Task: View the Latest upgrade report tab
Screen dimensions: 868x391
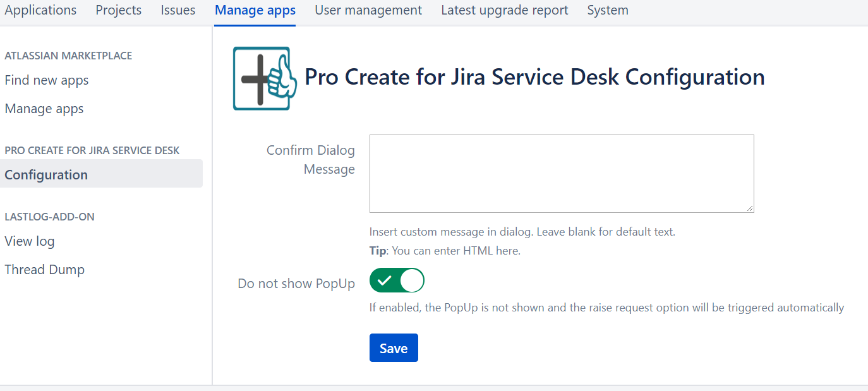Action: (505, 10)
